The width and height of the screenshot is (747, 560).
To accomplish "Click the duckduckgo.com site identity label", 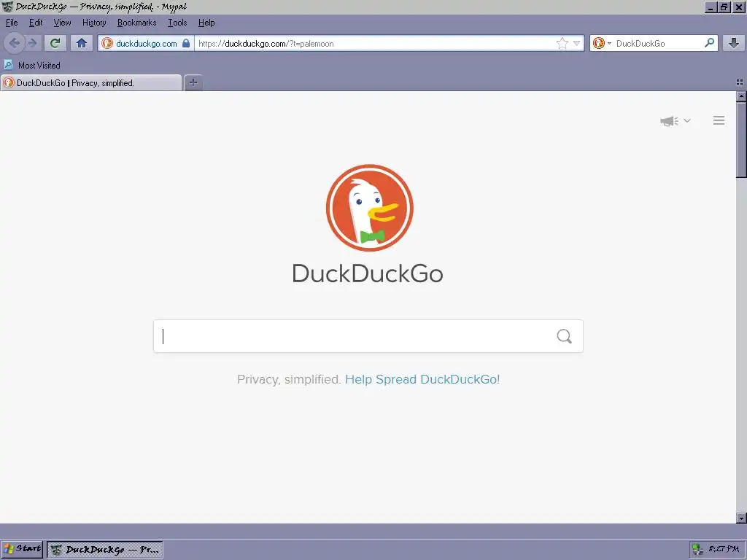I will (146, 43).
